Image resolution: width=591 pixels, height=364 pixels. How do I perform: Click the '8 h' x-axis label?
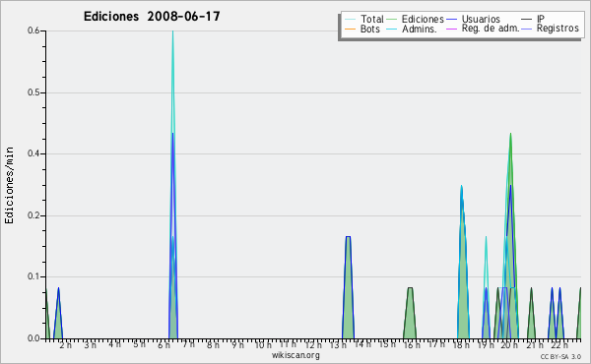[x=213, y=345]
